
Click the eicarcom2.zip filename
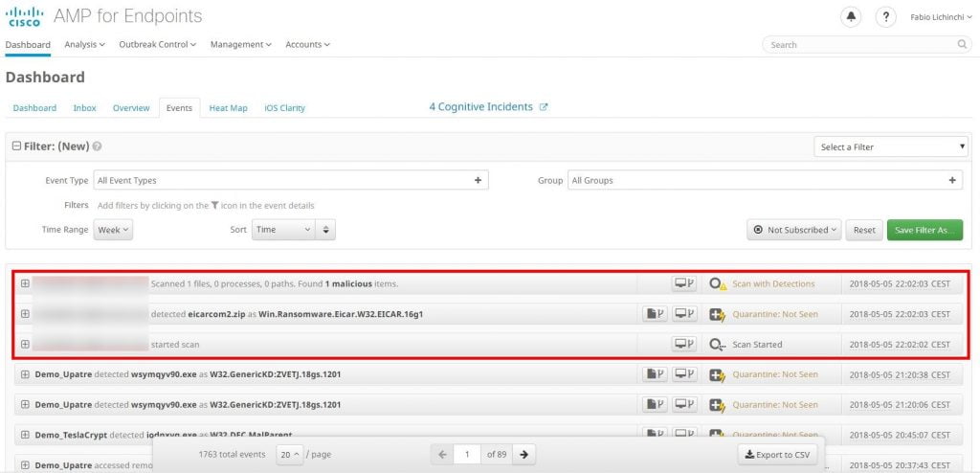point(217,314)
